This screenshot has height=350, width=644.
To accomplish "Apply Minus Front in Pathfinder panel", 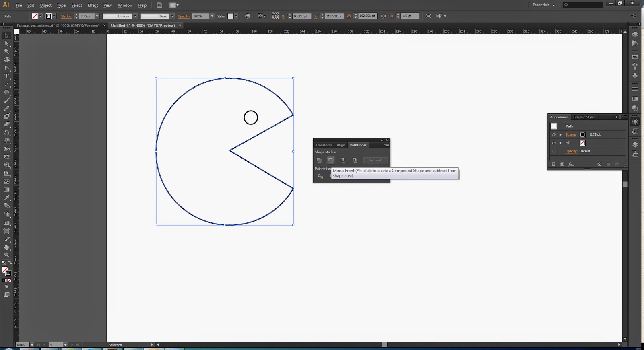I will tap(331, 160).
